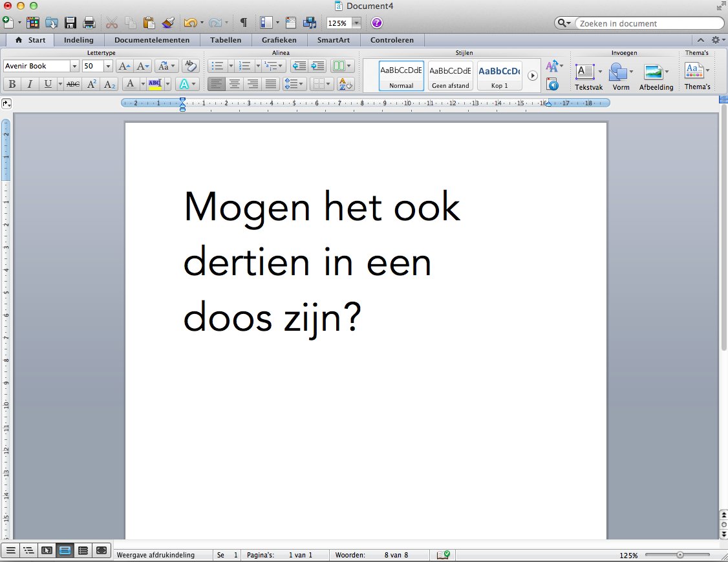The width and height of the screenshot is (728, 562).
Task: Apply the Kop 1 heading style
Action: (x=500, y=76)
